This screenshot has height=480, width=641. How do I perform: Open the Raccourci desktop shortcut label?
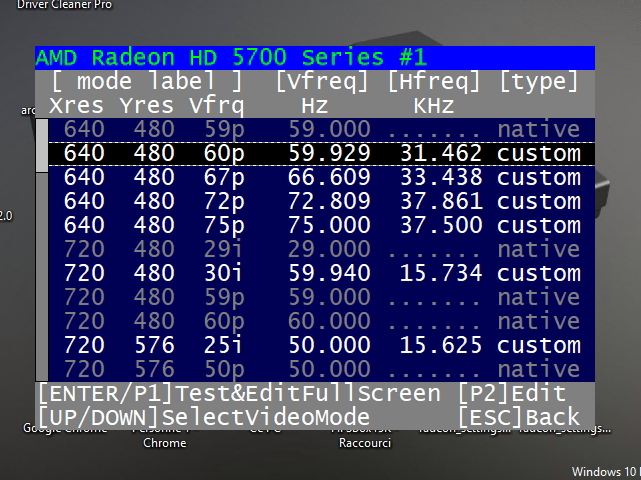(x=365, y=443)
